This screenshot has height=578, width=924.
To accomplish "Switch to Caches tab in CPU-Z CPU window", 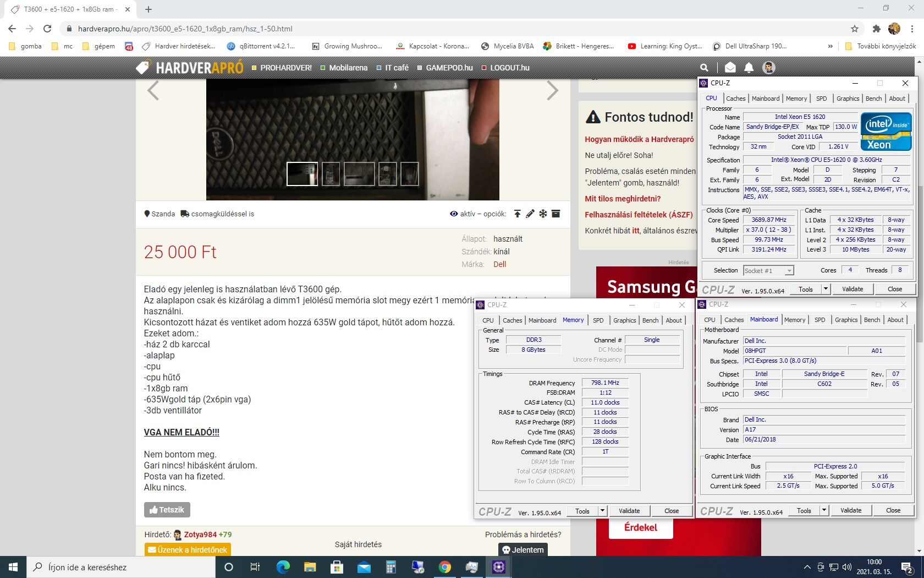I will coord(735,99).
